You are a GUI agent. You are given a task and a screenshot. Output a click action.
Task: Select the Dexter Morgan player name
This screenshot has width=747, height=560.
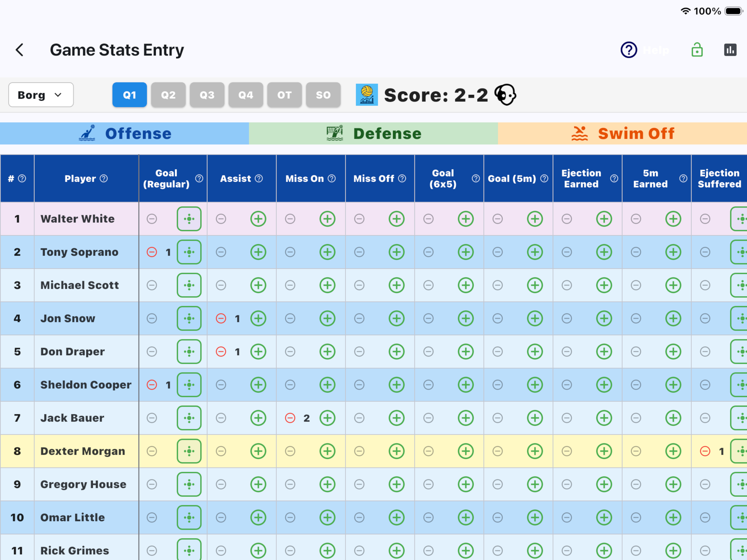pos(83,451)
